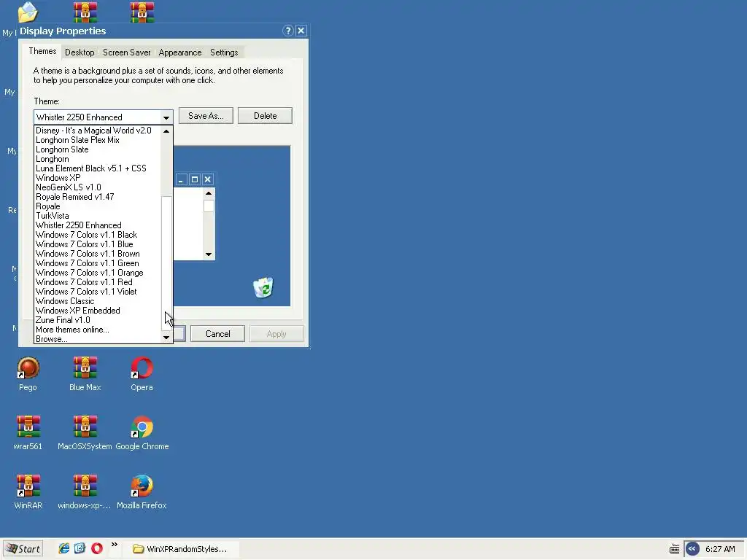Choose the Windows XP Embedded theme

[x=98, y=311]
